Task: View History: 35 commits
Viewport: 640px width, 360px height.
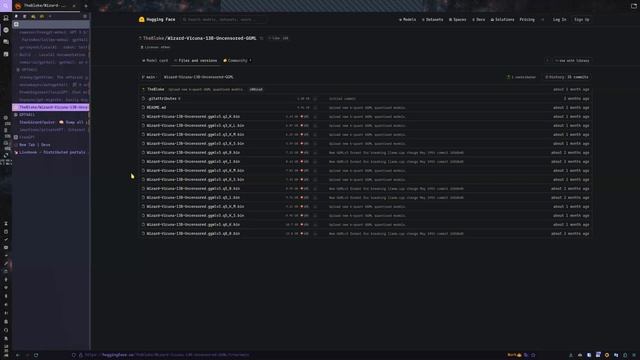Action: pos(567,77)
